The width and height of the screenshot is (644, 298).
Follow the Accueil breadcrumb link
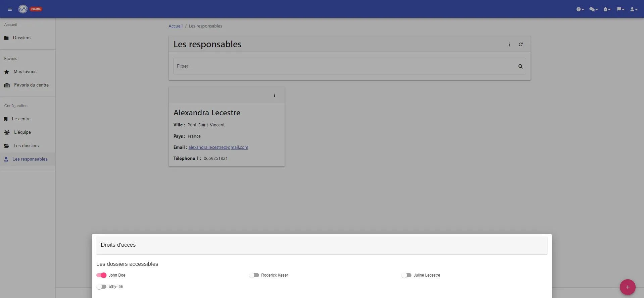176,26
